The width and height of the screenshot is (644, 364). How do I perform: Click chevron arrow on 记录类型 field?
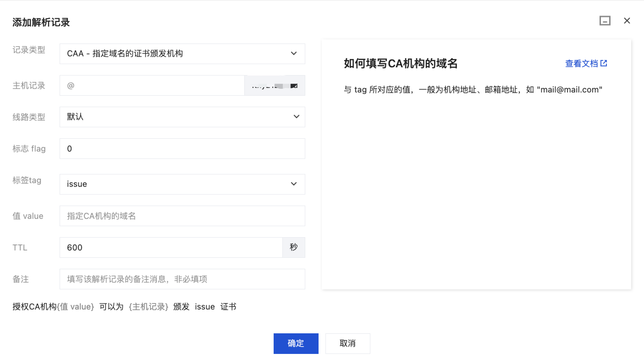tap(294, 54)
